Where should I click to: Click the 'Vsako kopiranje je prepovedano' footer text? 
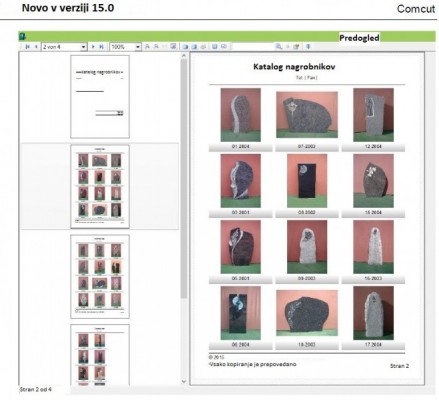pos(252,364)
